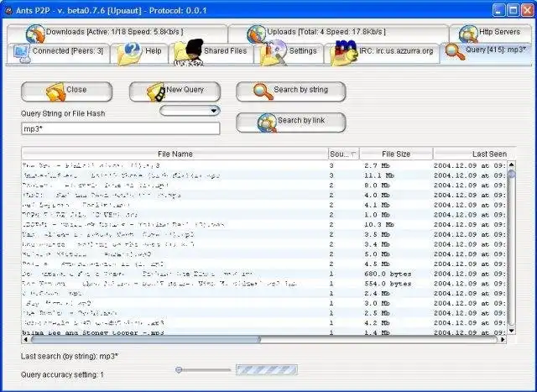Select the result row sized 8.0 Mb
The image size is (537, 392).
tap(264, 186)
